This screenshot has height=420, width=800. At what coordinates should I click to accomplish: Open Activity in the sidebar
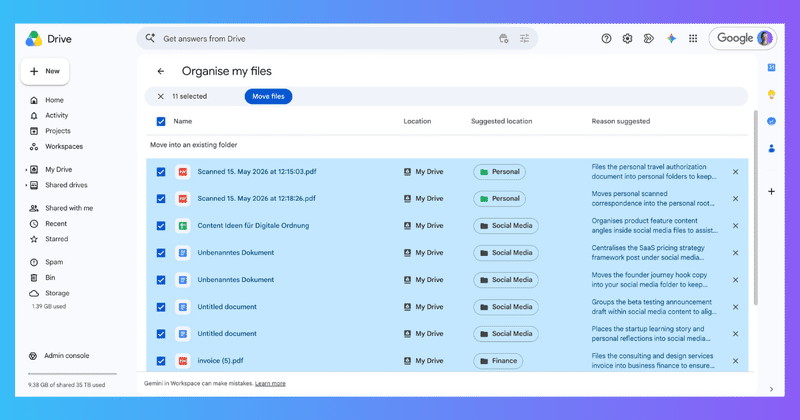coord(56,115)
